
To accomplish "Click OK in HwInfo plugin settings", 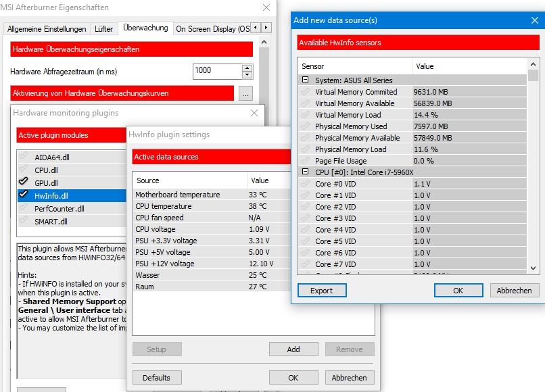I will (x=293, y=377).
